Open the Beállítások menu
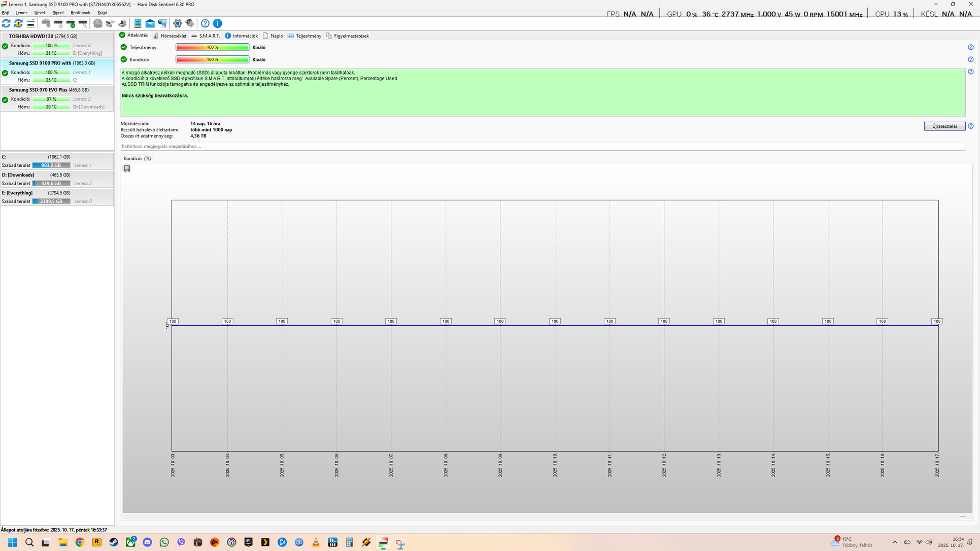This screenshot has width=980, height=551. (80, 13)
